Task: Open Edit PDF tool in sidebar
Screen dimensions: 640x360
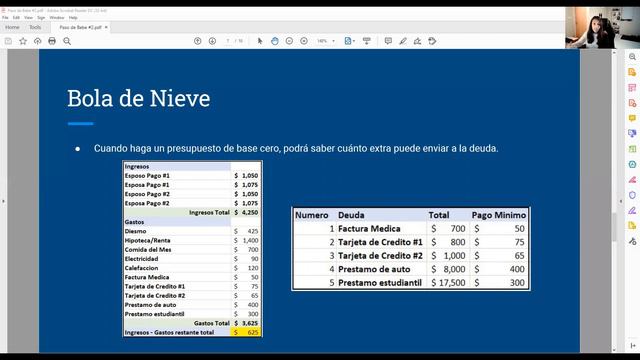Action: coord(632,87)
